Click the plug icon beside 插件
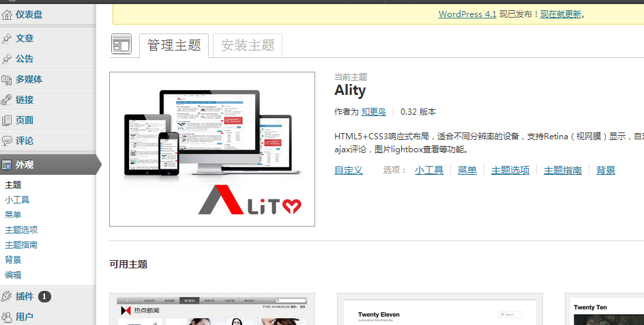644x325 pixels. pyautogui.click(x=7, y=296)
